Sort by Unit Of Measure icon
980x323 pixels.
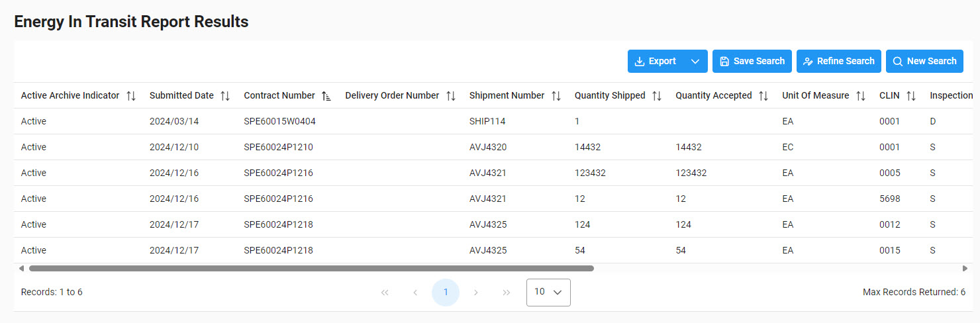860,96
